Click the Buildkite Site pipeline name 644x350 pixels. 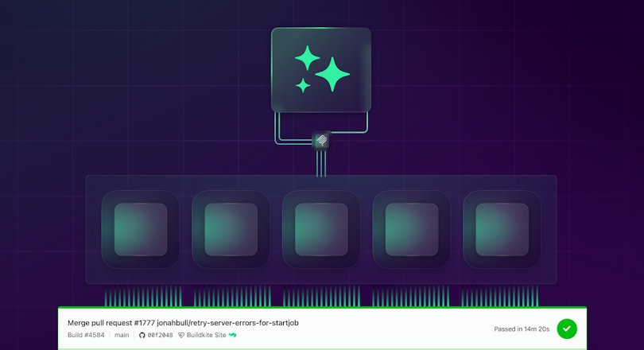pyautogui.click(x=206, y=335)
